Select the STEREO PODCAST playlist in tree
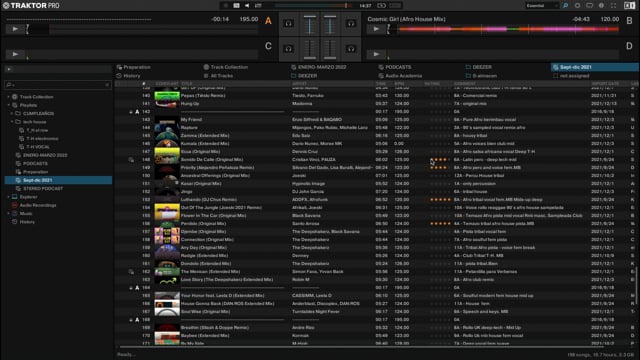 (x=43, y=189)
